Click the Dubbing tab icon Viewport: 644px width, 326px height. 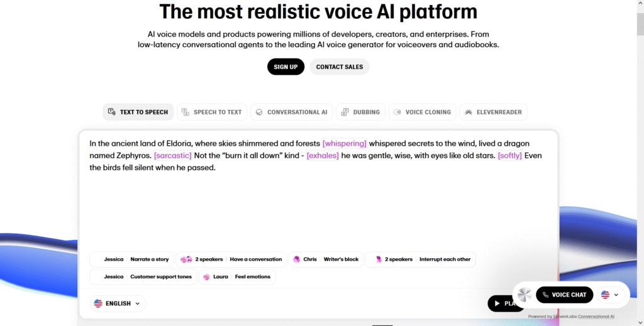[345, 112]
